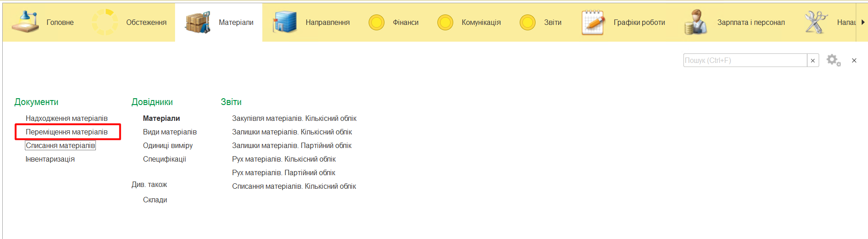Open Списання матеріалів documents
Viewport: 868px width, 239px height.
[60, 146]
